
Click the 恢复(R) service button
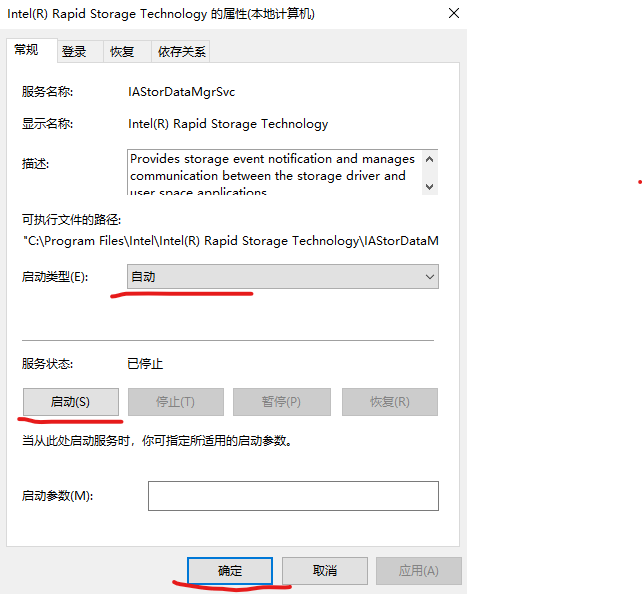point(390,402)
